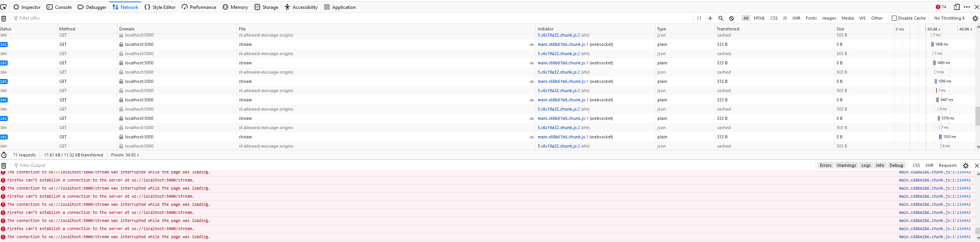Click turtle icon on 1408 ms stream row
This screenshot has height=242, width=980.
(x=531, y=45)
